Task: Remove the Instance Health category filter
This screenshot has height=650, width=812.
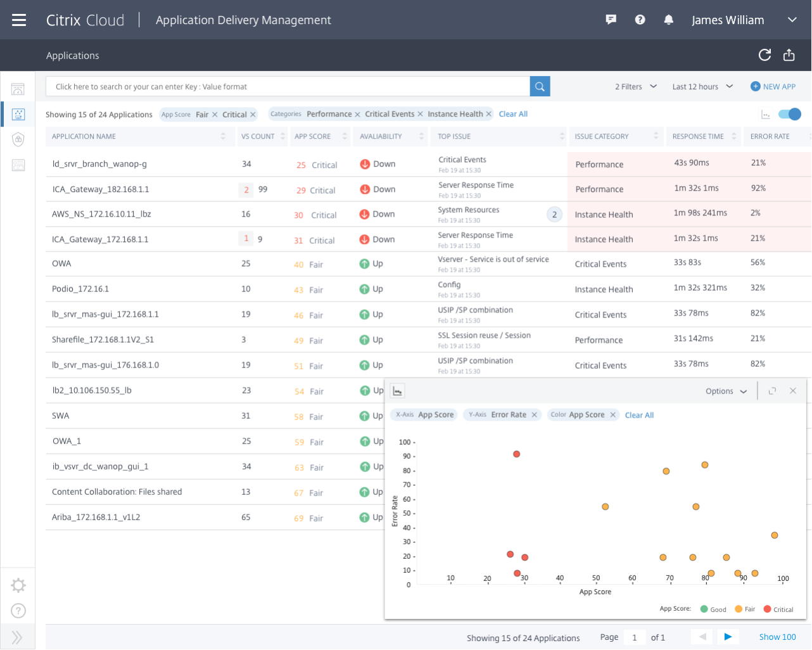Action: point(488,114)
